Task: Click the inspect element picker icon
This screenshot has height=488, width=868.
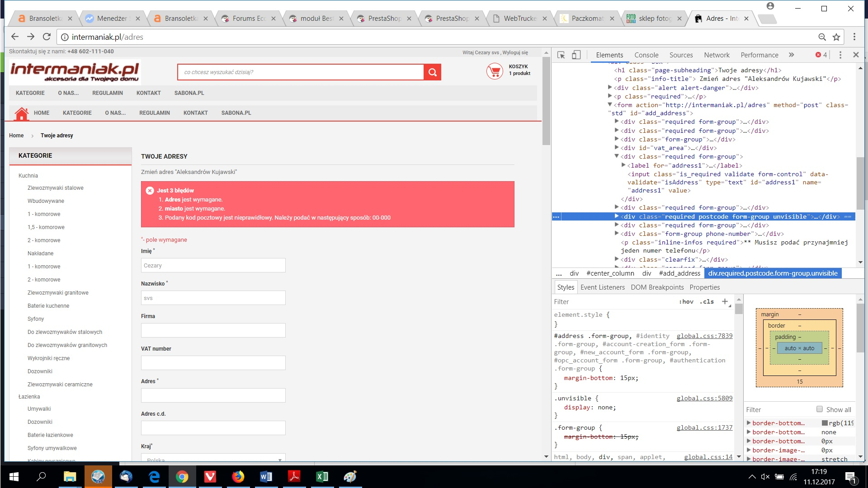Action: tap(561, 55)
